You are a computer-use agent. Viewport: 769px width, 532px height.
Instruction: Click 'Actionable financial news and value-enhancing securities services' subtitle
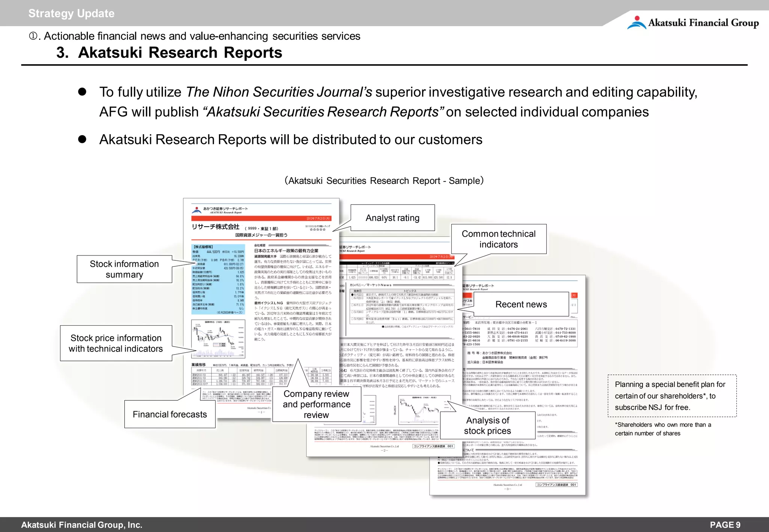202,36
